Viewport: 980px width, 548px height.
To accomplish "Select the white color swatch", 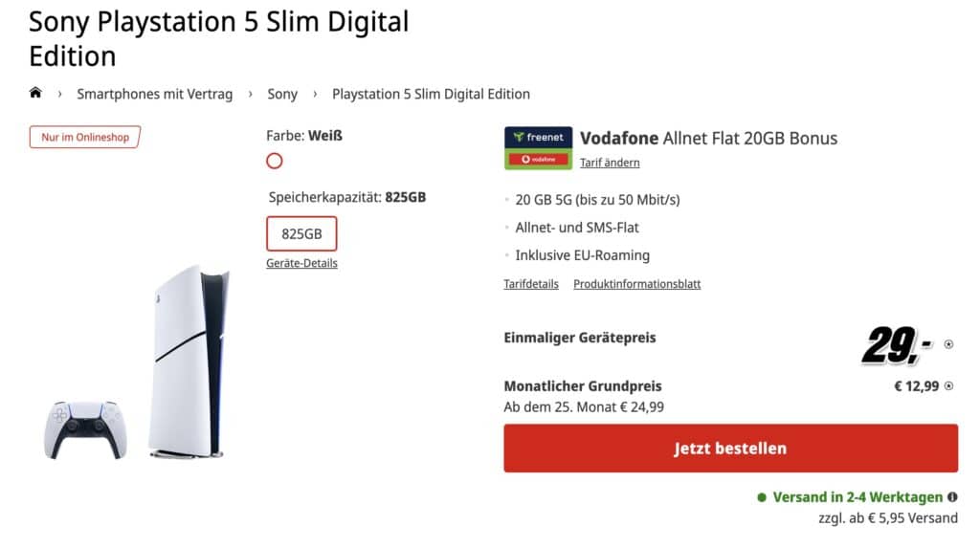I will click(275, 161).
